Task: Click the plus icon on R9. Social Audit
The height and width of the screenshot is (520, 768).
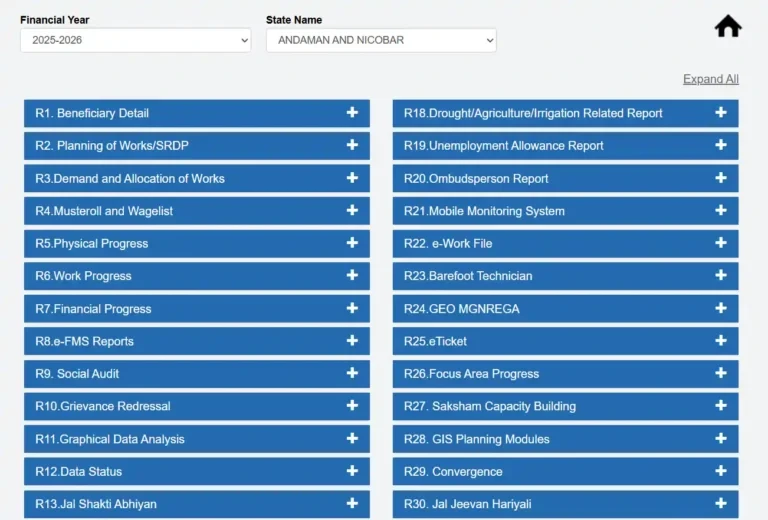Action: pyautogui.click(x=352, y=373)
